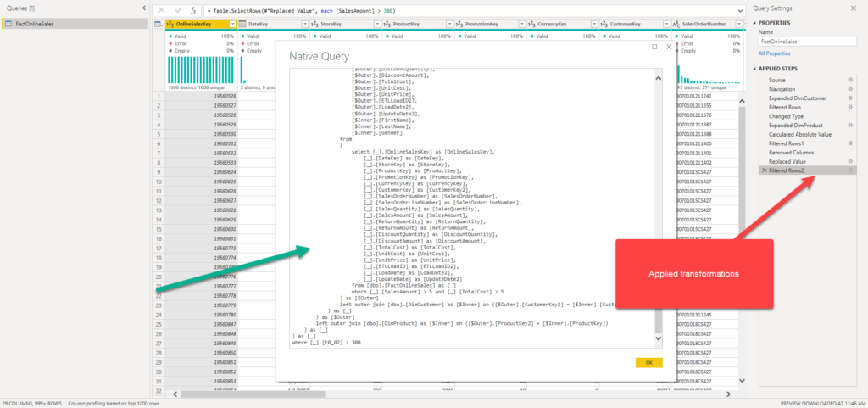
Task: Open Replaced Value step settings gear
Action: (849, 161)
